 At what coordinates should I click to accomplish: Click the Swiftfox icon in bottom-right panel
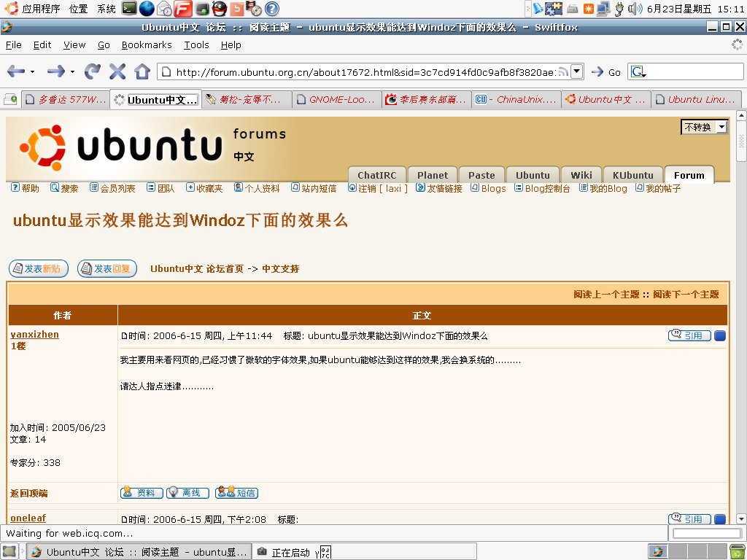657,551
